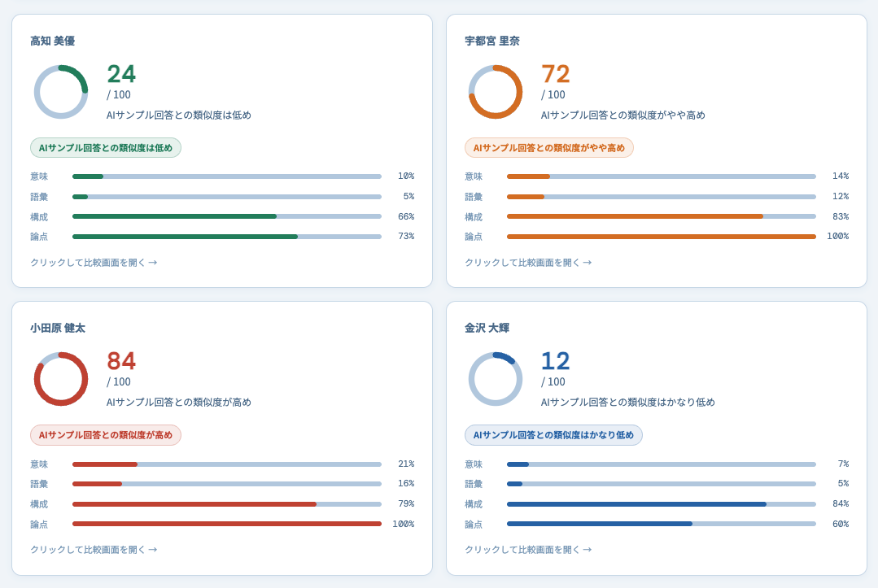Screen dimensions: 878x588
Task: Click 意味 progress bar on 宇都宮 里奈 card
Action: click(x=662, y=176)
